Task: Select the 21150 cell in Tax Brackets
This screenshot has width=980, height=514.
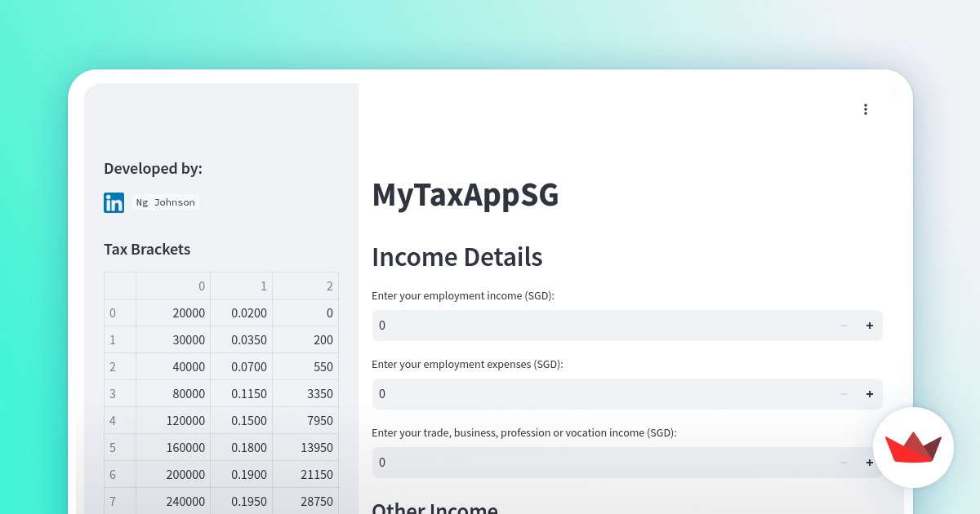Action: click(x=305, y=475)
